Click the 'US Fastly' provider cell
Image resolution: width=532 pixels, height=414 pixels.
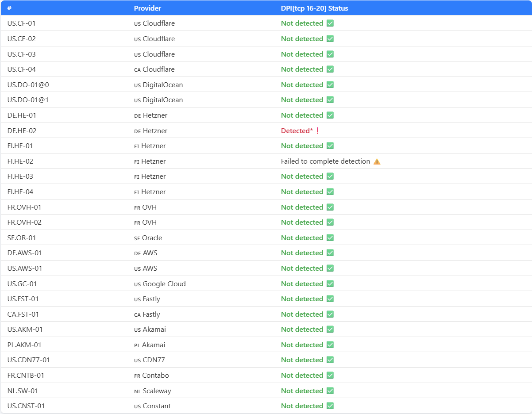coord(147,299)
